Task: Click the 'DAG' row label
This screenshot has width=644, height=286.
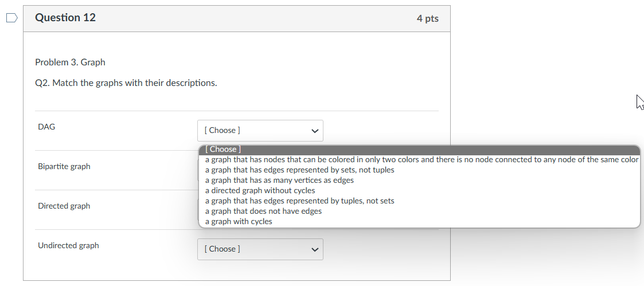Action: pyautogui.click(x=46, y=127)
